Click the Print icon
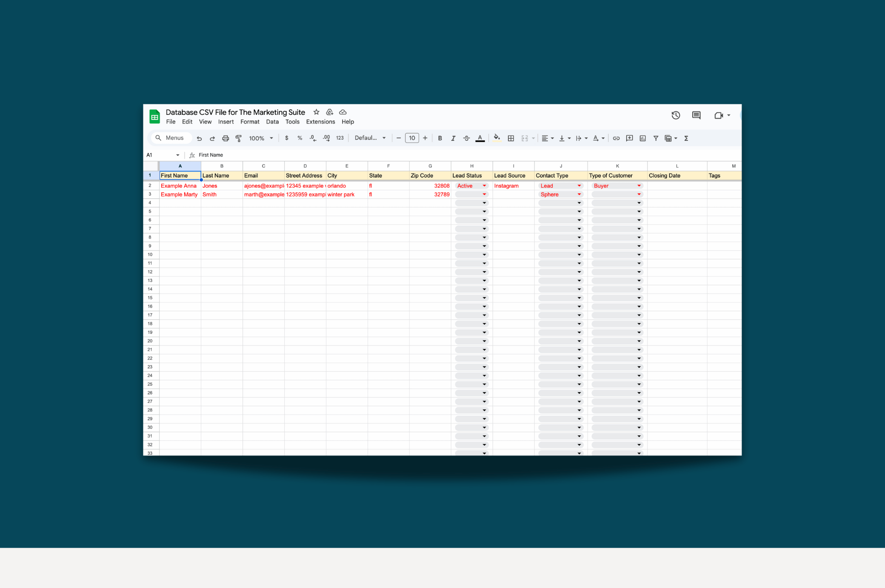 pyautogui.click(x=226, y=138)
